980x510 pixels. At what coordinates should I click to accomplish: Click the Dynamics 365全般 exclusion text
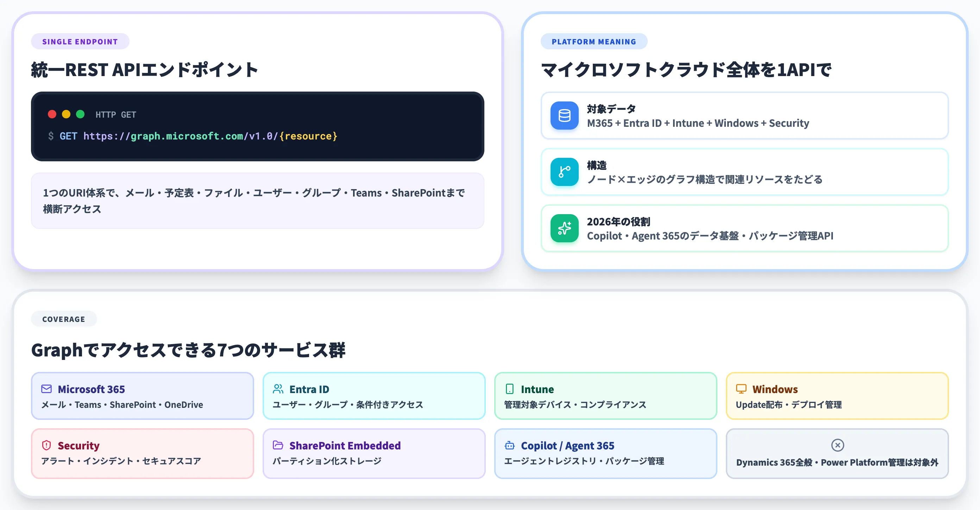coord(837,462)
